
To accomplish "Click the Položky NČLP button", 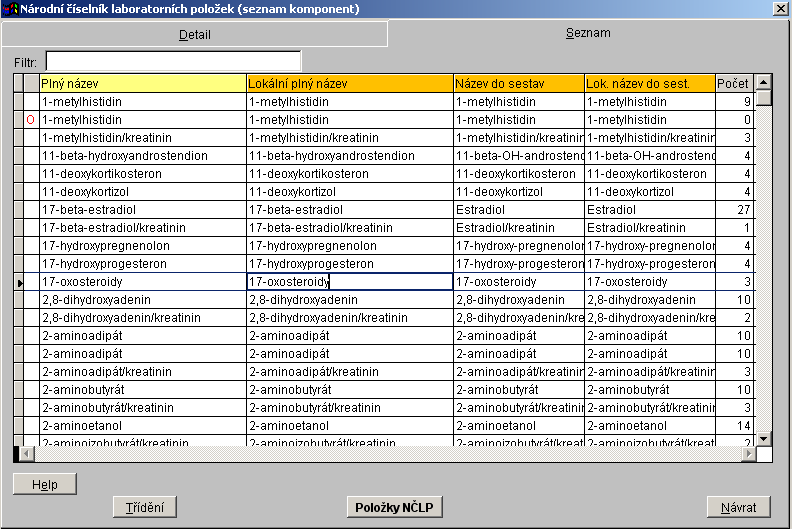I will point(395,507).
